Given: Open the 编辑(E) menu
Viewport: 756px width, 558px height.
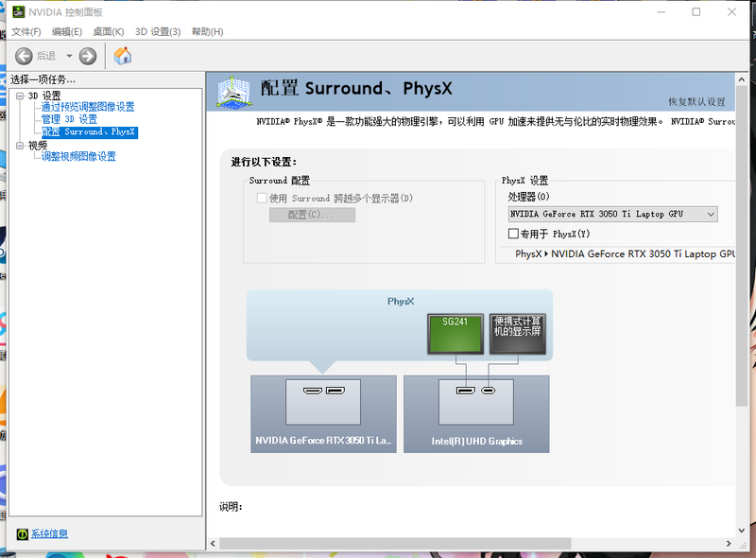Looking at the screenshot, I should click(66, 32).
